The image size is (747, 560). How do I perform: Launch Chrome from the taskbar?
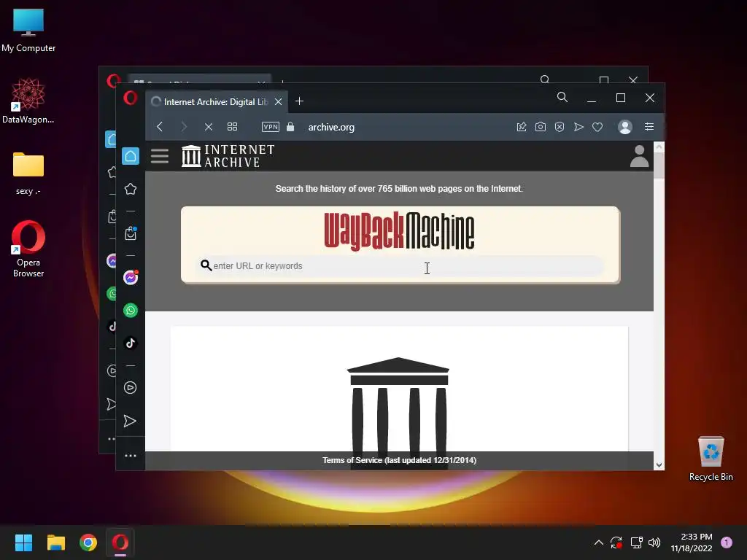point(88,542)
